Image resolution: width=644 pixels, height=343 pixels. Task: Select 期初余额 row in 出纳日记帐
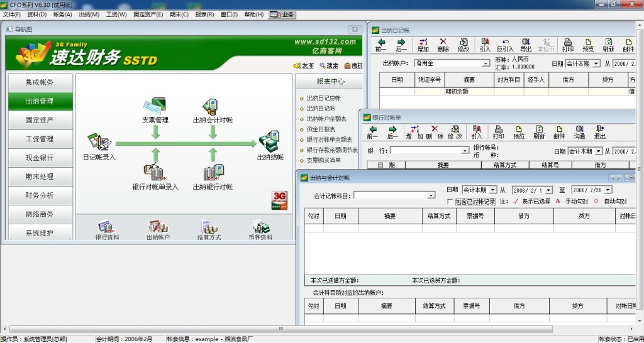[508, 92]
